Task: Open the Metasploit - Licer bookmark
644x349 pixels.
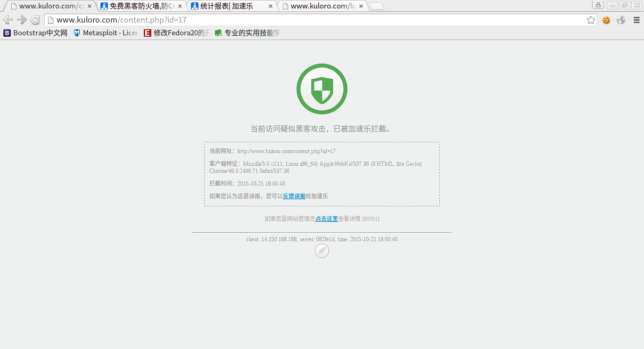Action: (106, 33)
